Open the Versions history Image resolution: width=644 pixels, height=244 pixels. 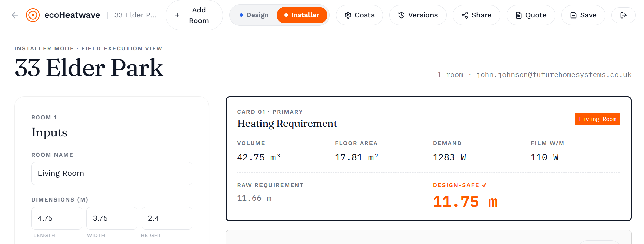[418, 15]
